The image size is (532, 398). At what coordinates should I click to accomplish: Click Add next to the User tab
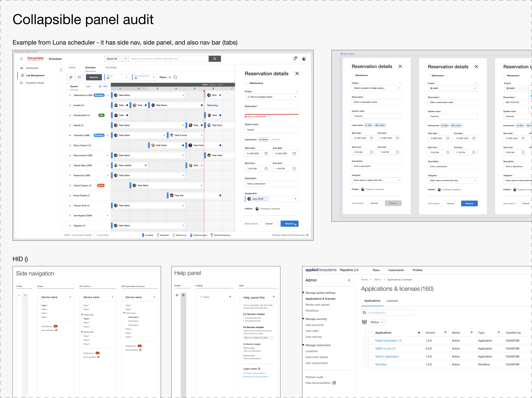click(x=103, y=86)
